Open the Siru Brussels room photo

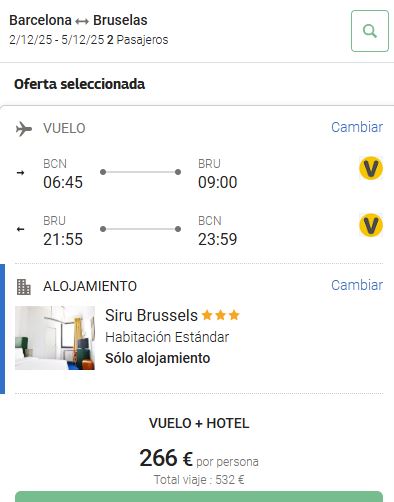(55, 338)
